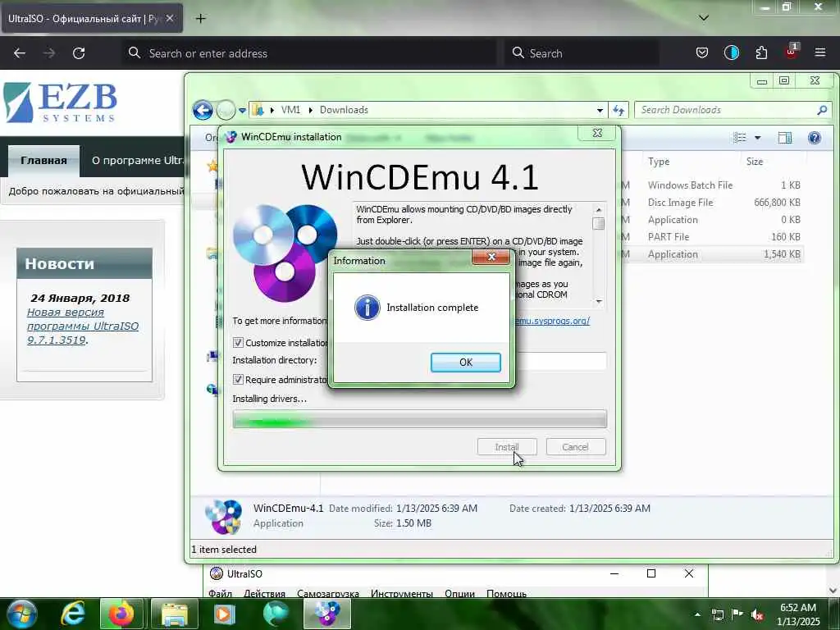Toggle the Customize installation checkbox
The width and height of the screenshot is (840, 630).
tap(239, 342)
